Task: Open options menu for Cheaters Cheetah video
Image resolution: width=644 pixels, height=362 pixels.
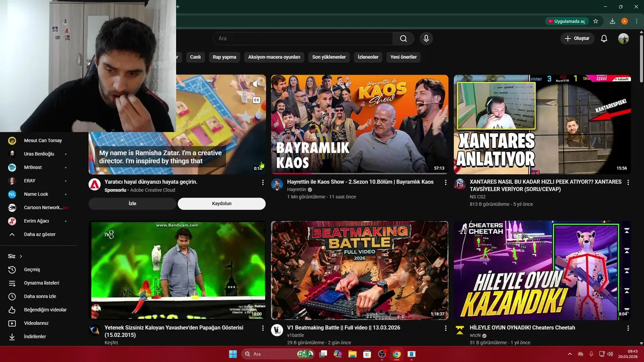Action: pyautogui.click(x=628, y=328)
